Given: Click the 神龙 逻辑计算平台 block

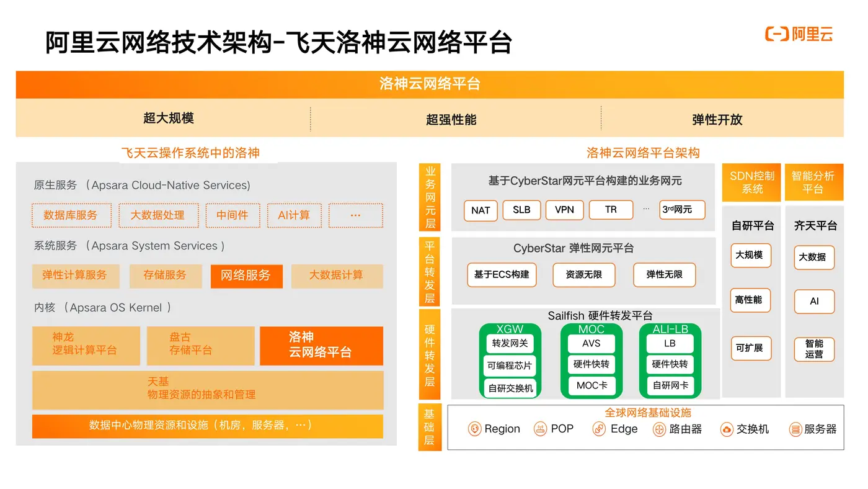Looking at the screenshot, I should click(86, 346).
